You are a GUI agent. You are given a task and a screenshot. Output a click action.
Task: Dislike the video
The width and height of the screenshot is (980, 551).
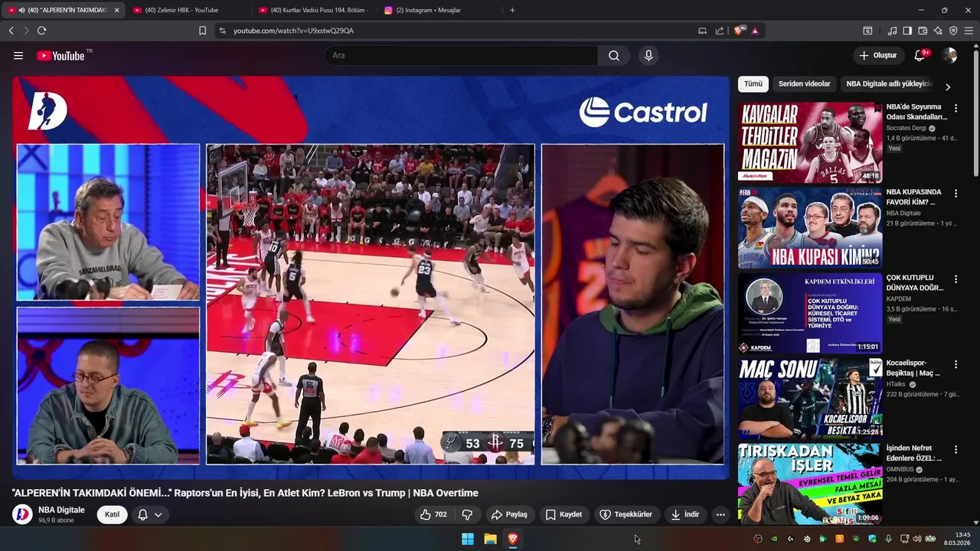[x=467, y=514]
